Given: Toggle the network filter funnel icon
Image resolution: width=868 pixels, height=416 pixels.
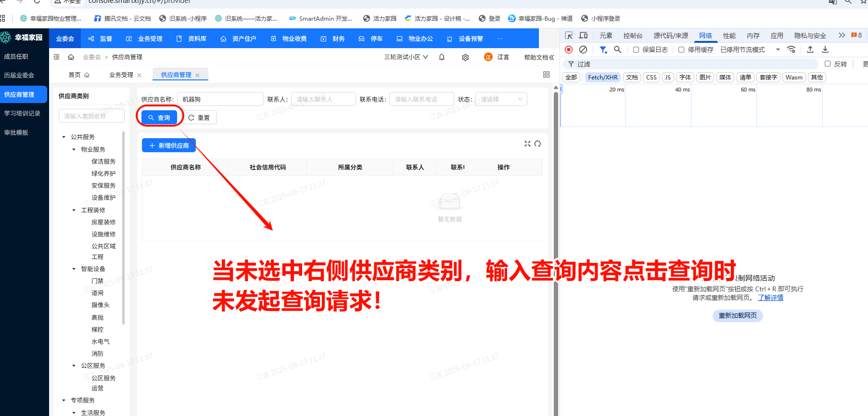Looking at the screenshot, I should point(603,50).
